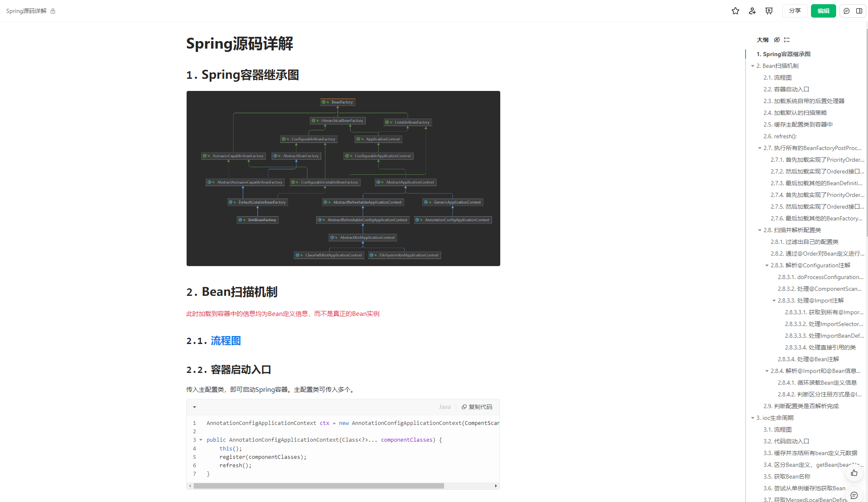868x502 pixels.
Task: Collapse the Java code block
Action: 195,407
